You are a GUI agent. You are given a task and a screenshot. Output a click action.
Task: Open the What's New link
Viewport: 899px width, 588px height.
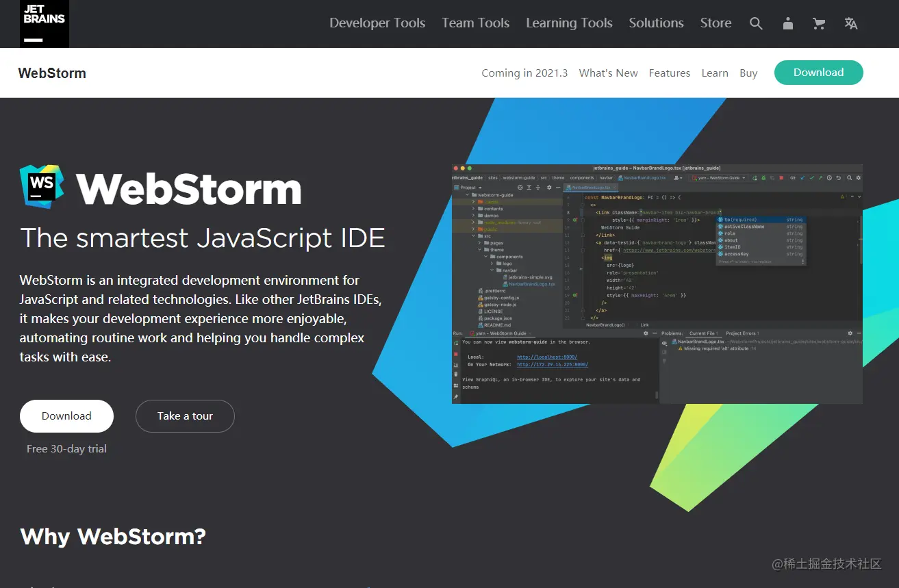(x=608, y=73)
